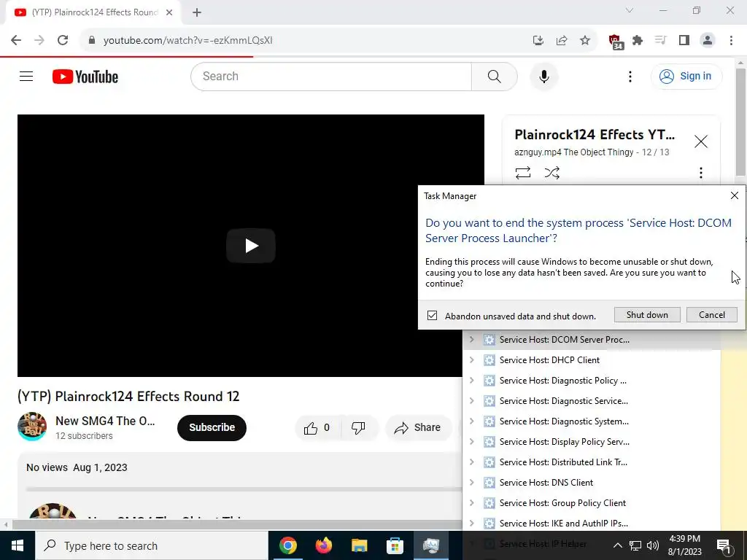The image size is (747, 560).
Task: Expand Service Host: DHCP Client row
Action: [x=472, y=360]
